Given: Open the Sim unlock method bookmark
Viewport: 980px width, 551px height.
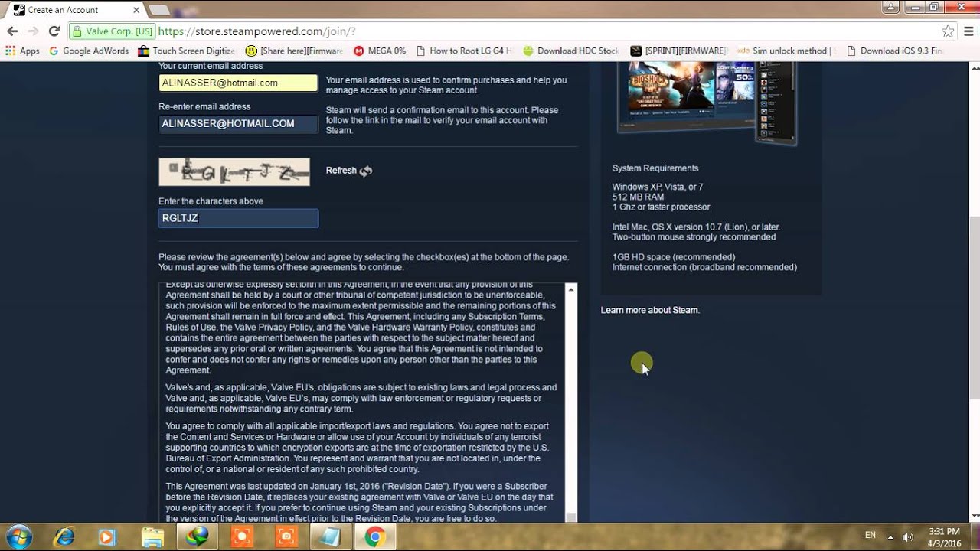Looking at the screenshot, I should click(x=786, y=51).
